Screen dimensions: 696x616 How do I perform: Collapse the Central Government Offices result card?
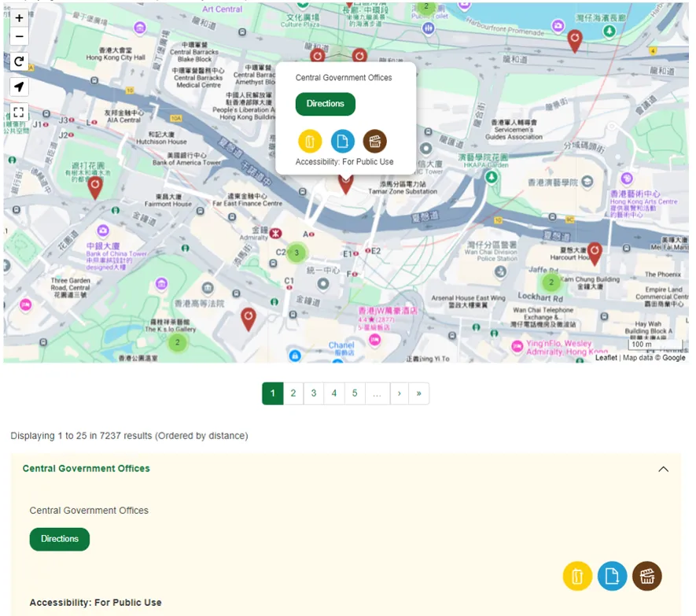pos(663,468)
